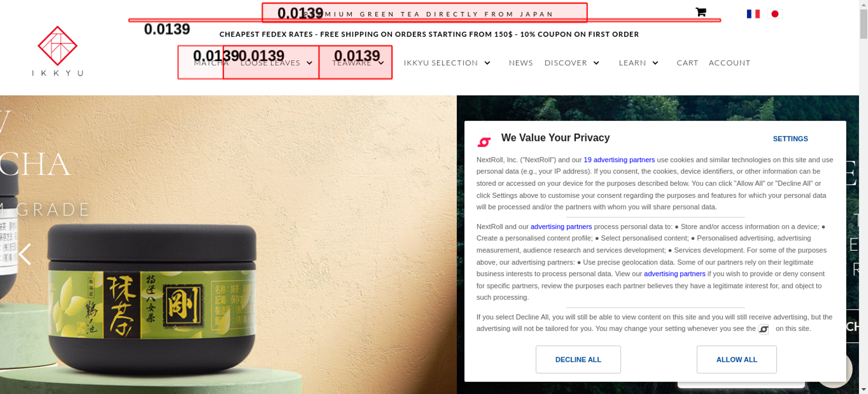Screen dimensions: 868x394
Task: Switch site to French flag
Action: 753,14
